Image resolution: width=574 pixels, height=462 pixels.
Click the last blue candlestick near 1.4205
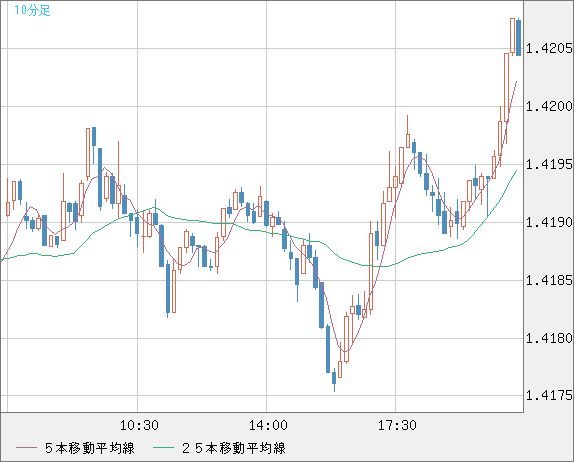(518, 38)
